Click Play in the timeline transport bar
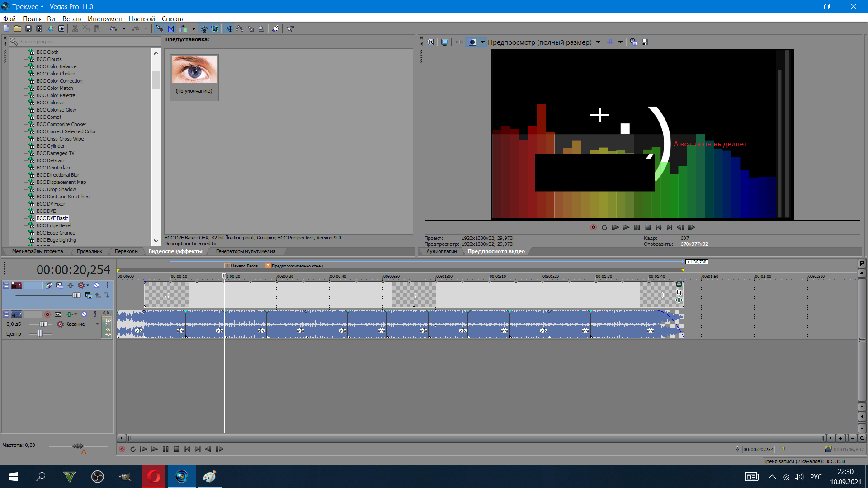Viewport: 868px width, 488px height. (155, 450)
